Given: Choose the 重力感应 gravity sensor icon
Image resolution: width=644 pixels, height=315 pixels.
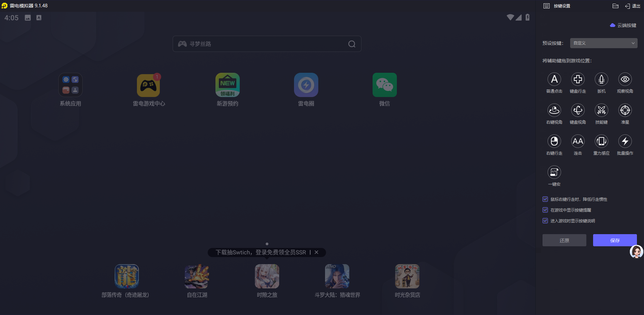Looking at the screenshot, I should [x=601, y=141].
